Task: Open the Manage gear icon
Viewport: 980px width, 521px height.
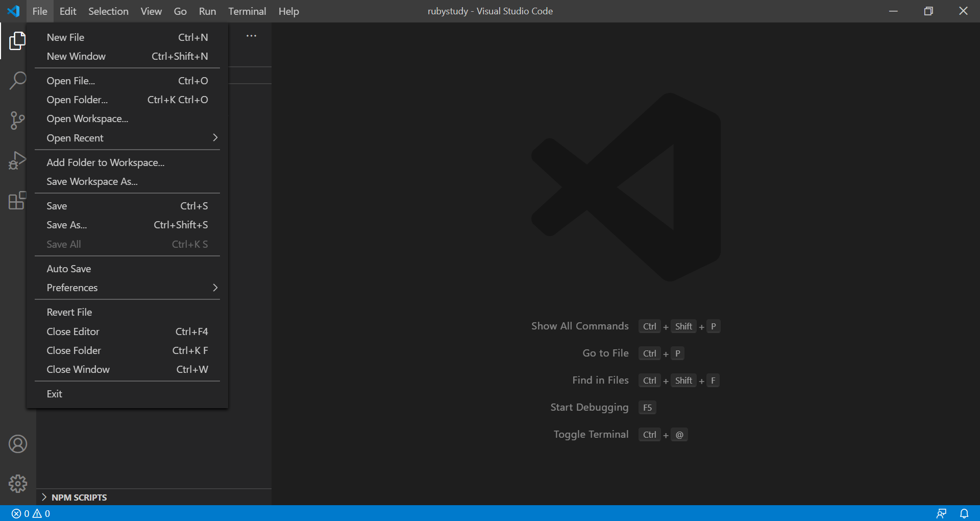Action: click(18, 483)
